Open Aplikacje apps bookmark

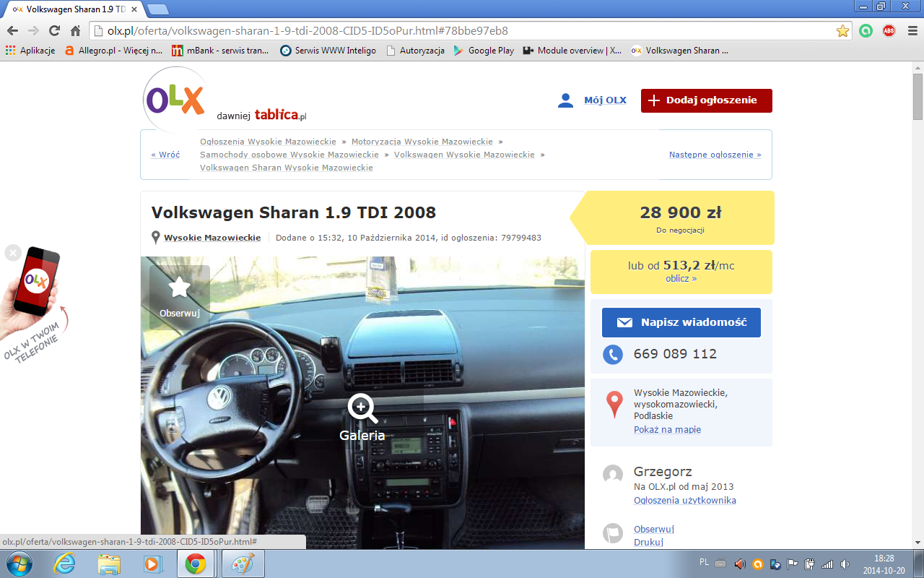[x=30, y=51]
